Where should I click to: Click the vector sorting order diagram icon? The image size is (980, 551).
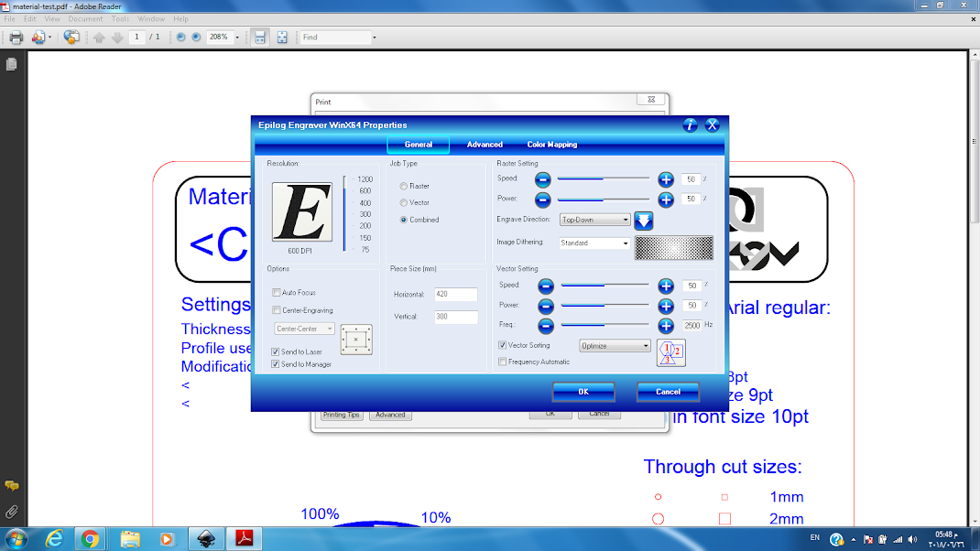pyautogui.click(x=671, y=353)
